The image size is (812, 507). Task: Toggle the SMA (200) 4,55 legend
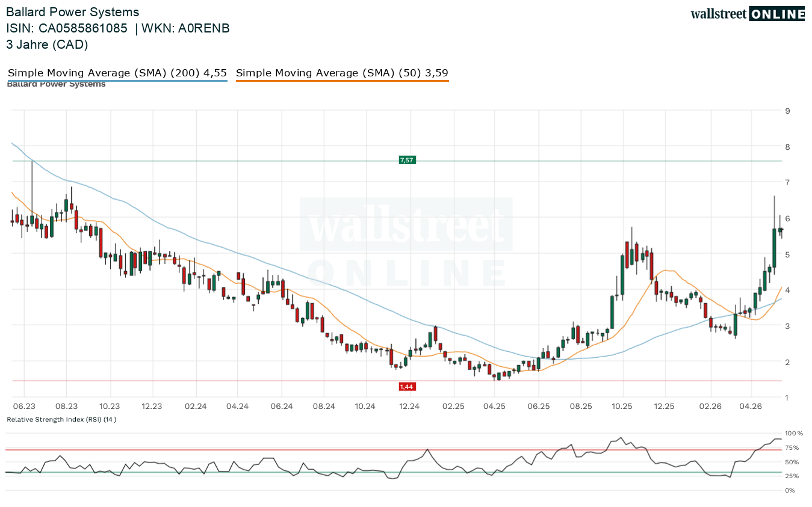pyautogui.click(x=117, y=73)
